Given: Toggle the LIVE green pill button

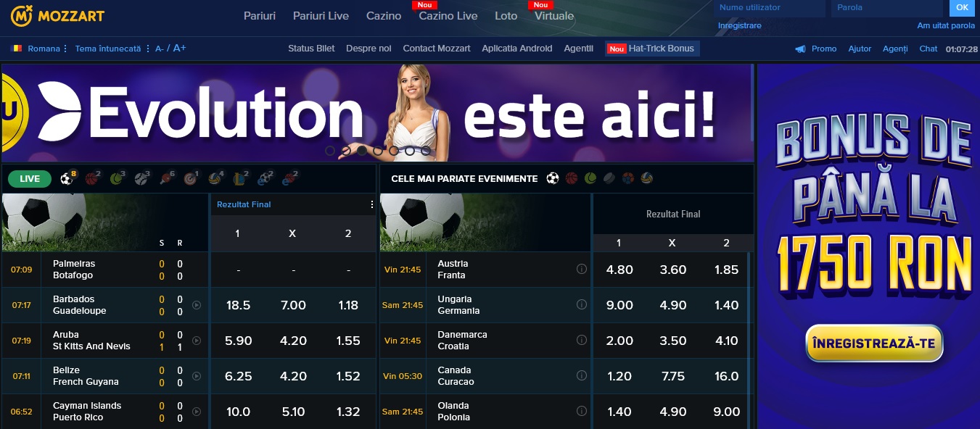Looking at the screenshot, I should pos(30,178).
